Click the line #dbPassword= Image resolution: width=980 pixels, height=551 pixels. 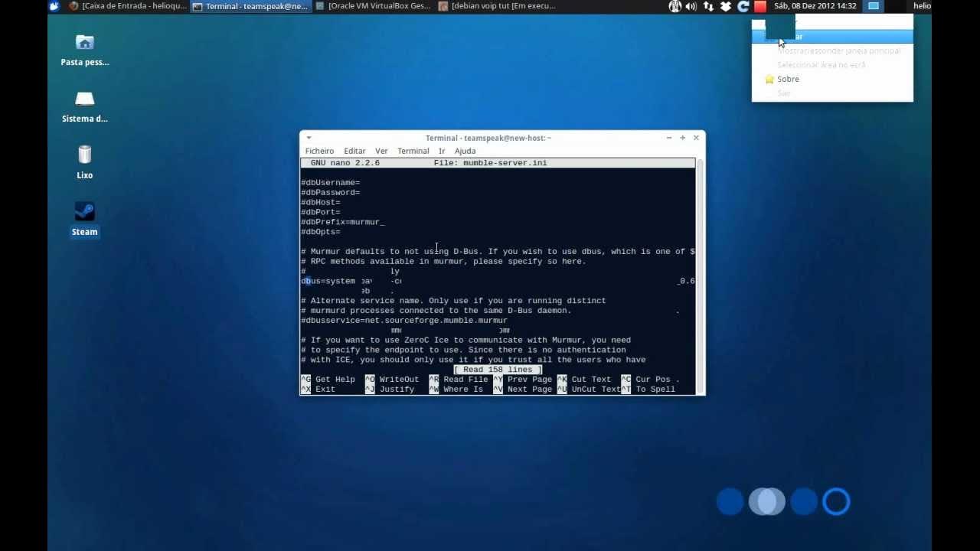pos(331,193)
